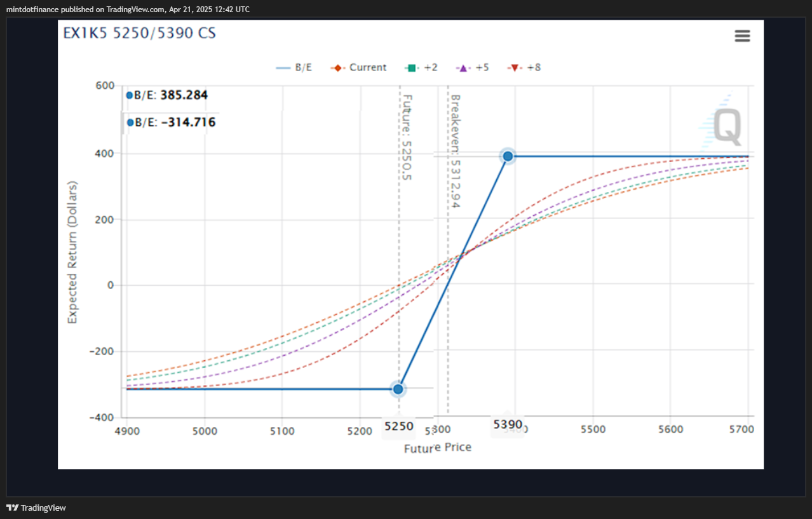The image size is (812, 519).
Task: Click the 5250 x-axis crosshair label
Action: click(x=399, y=427)
